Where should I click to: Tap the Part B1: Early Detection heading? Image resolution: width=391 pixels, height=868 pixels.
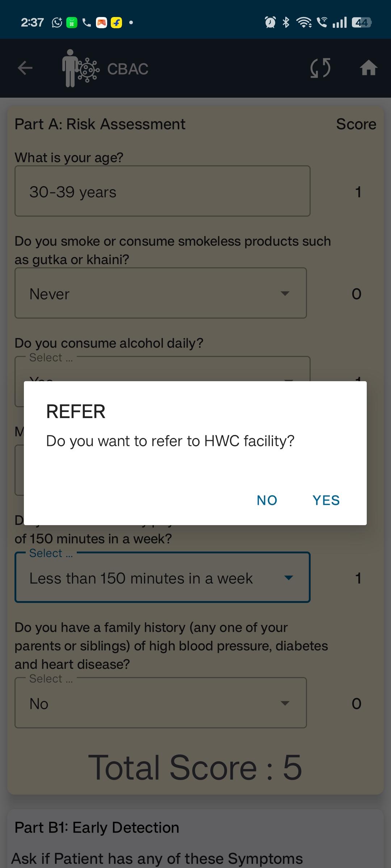(x=97, y=827)
